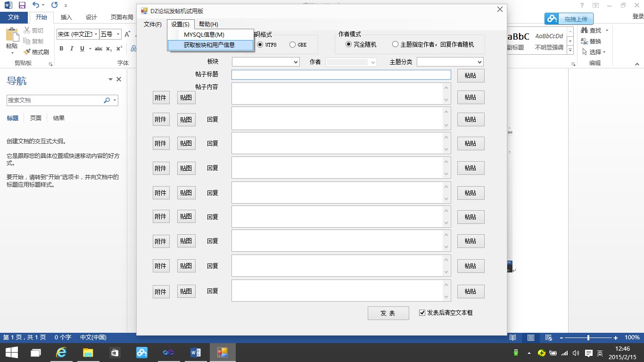Choose 获取板块和用户信息 from the 设置 menu
Viewport: 644px width, 362px height.
pos(209,45)
